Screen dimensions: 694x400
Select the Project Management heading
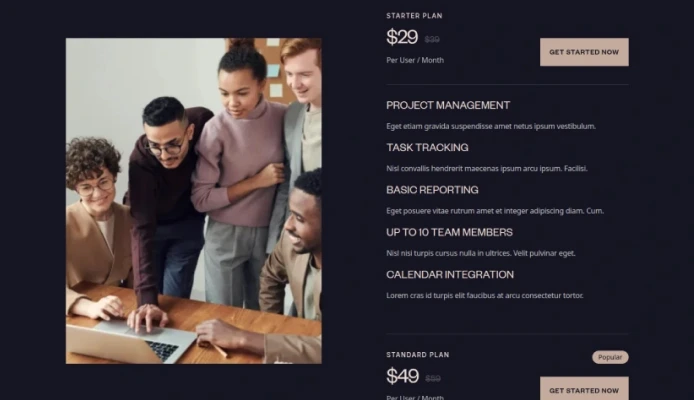pos(448,105)
